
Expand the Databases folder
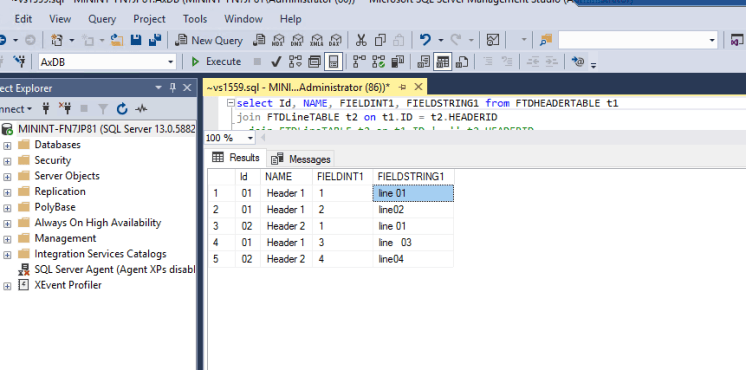[x=7, y=145]
